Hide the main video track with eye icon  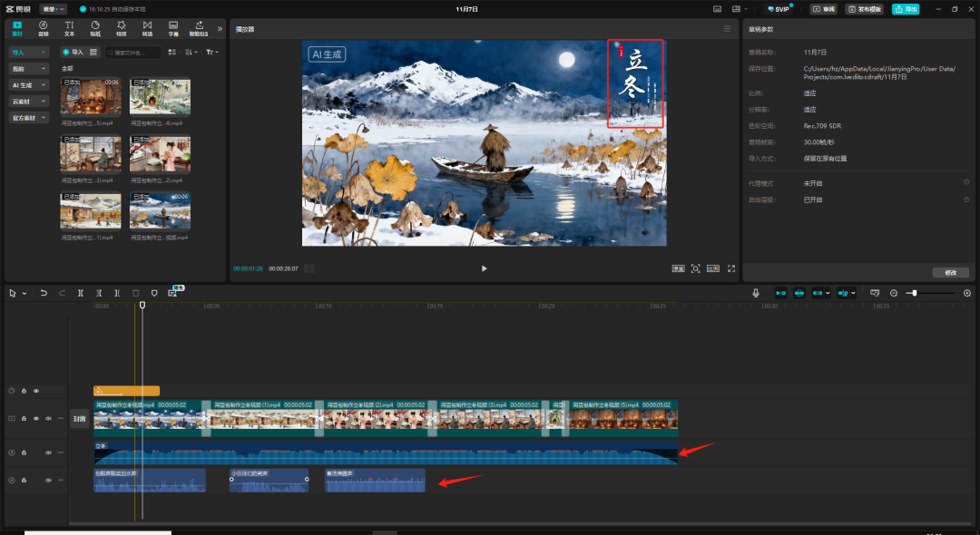(x=36, y=419)
